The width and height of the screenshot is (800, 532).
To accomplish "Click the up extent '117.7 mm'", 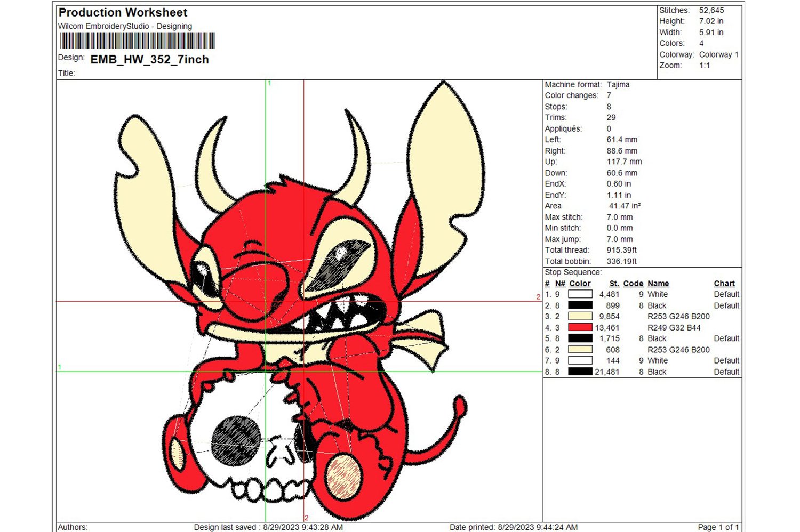I will 625,162.
